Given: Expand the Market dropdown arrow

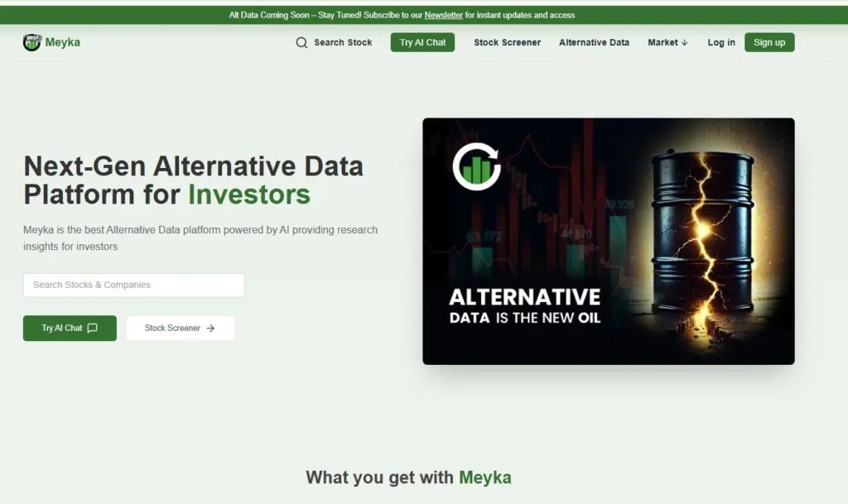Looking at the screenshot, I should point(685,43).
